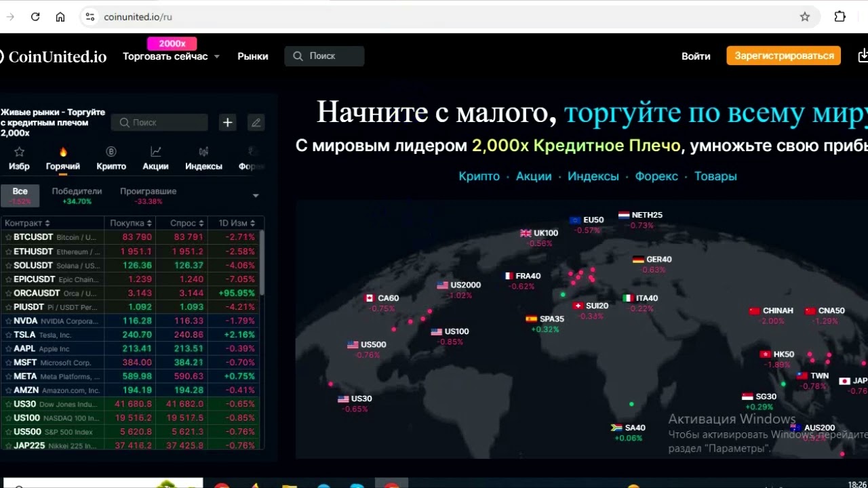
Task: Select the Проигравшие filter tab
Action: [x=149, y=195]
